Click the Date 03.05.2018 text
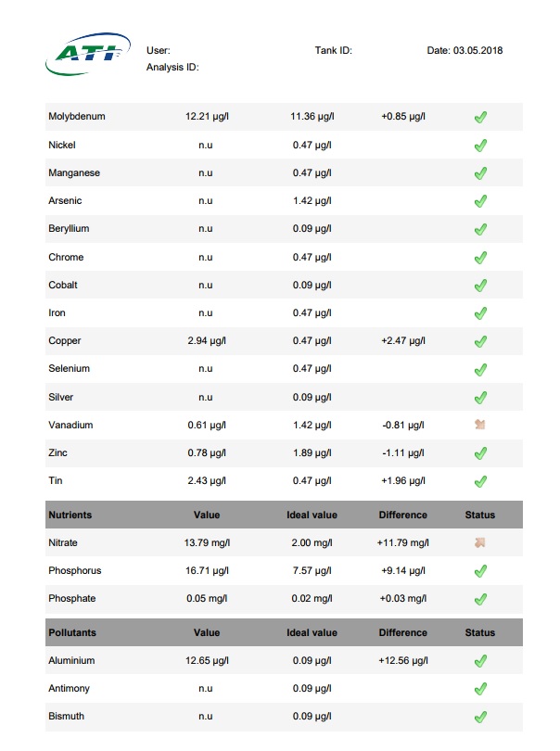 pyautogui.click(x=465, y=50)
